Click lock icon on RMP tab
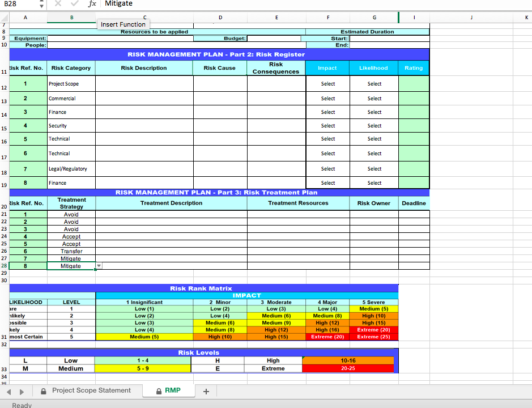 (x=159, y=391)
